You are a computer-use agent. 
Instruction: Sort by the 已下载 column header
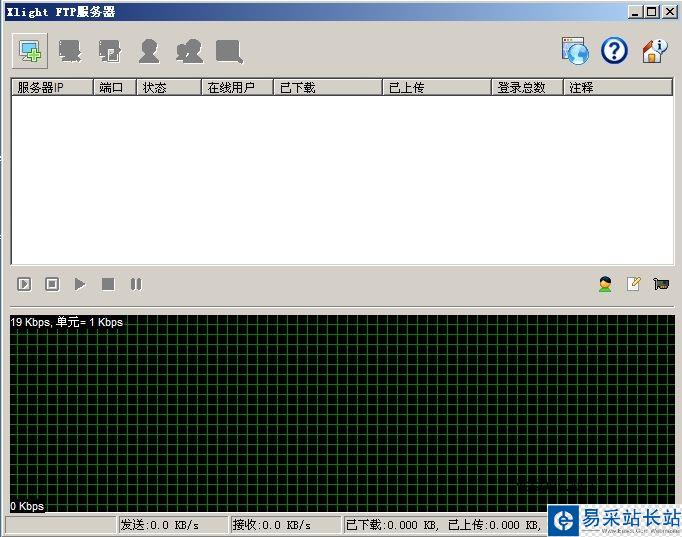[328, 87]
